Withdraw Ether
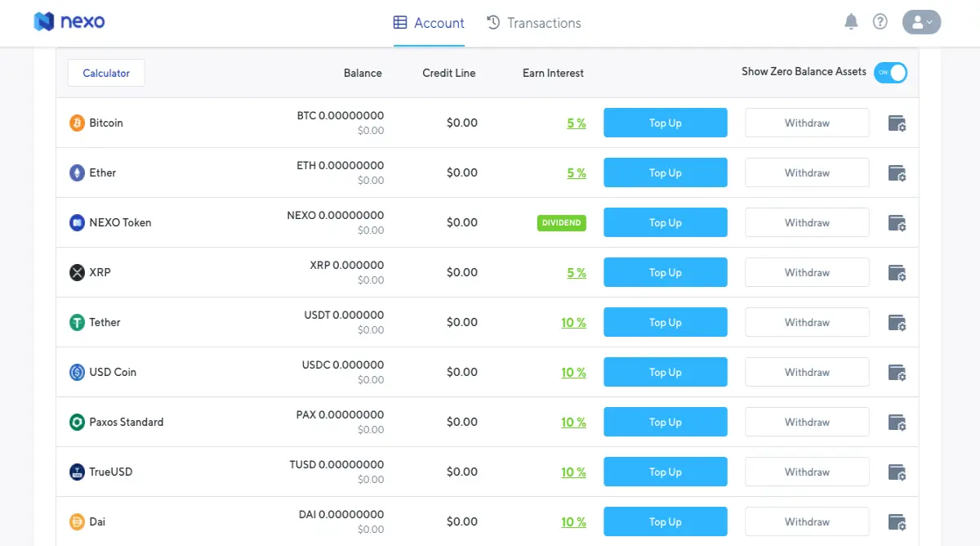The width and height of the screenshot is (980, 546). [x=807, y=172]
